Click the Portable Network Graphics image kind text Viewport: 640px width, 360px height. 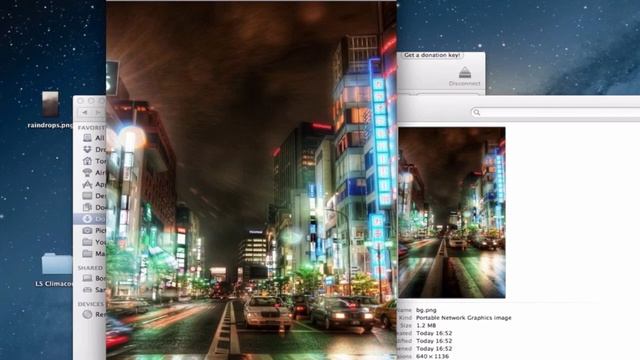(x=464, y=318)
